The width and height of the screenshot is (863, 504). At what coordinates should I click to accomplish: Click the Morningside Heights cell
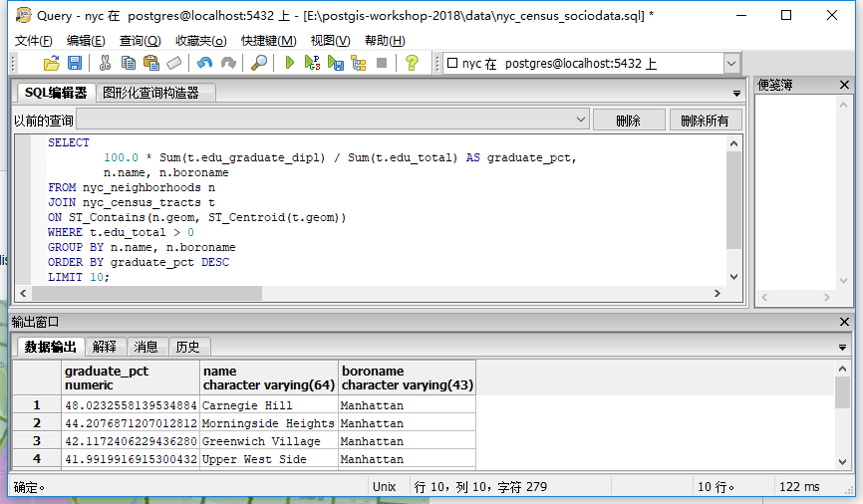pos(269,423)
